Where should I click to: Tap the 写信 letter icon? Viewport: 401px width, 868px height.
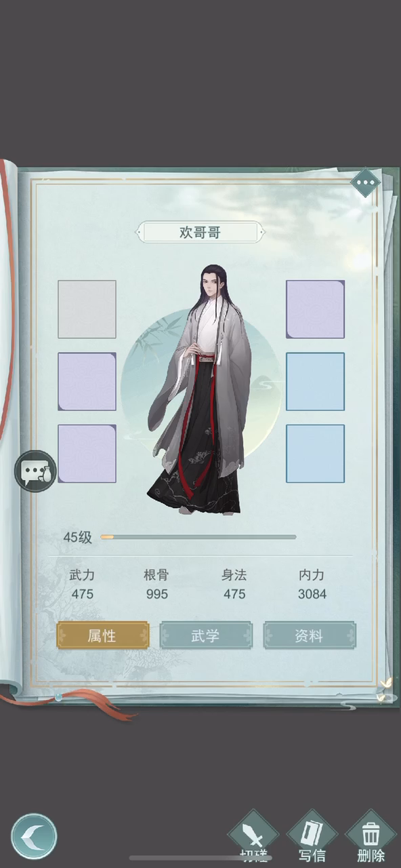point(312,837)
